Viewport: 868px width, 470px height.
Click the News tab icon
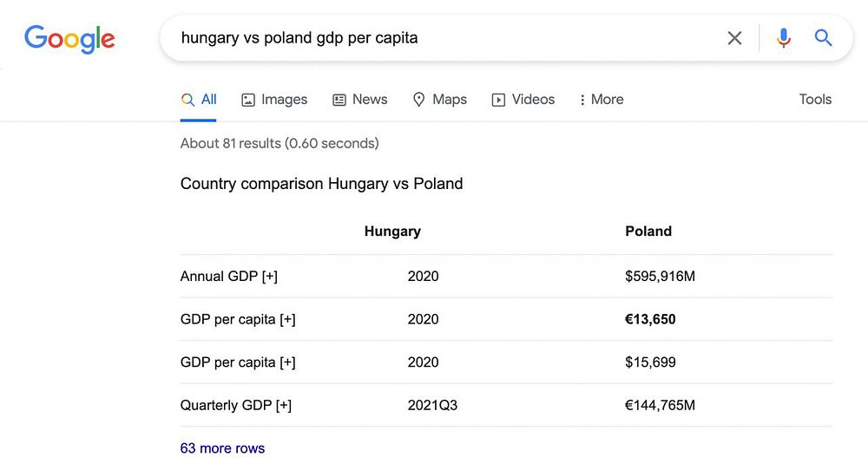point(339,100)
